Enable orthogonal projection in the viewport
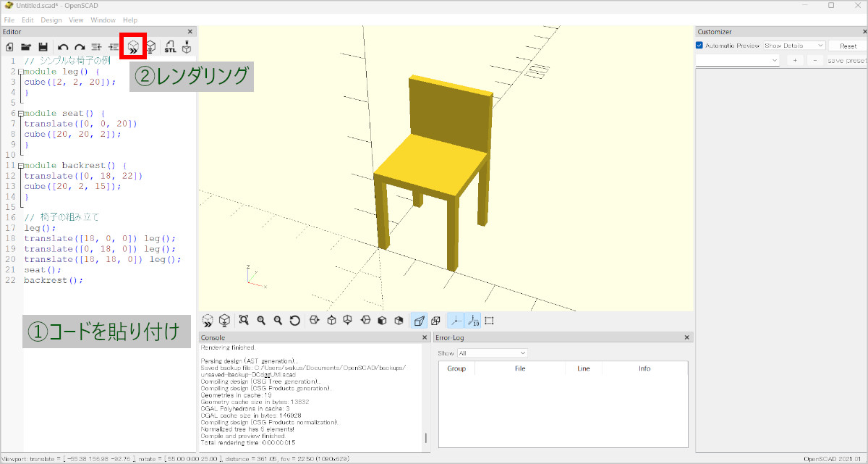 (x=435, y=321)
